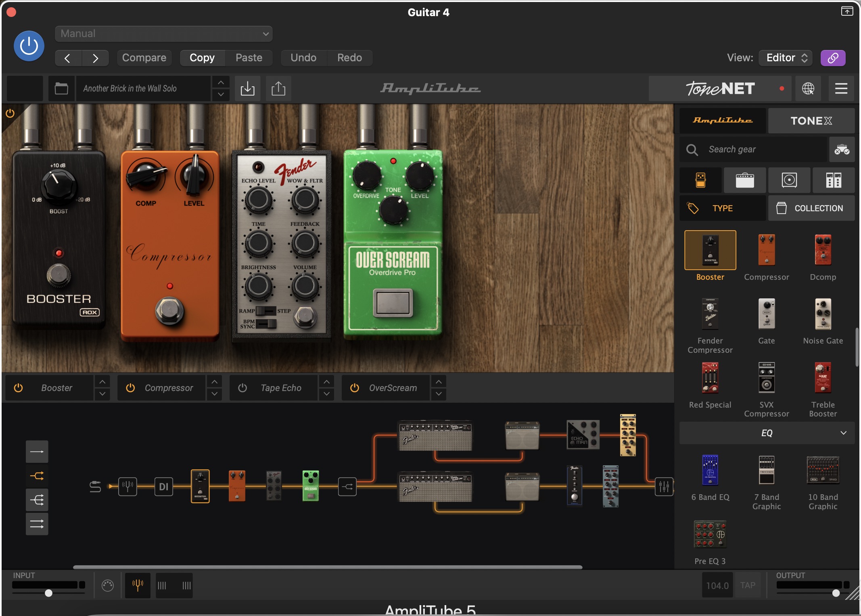Screen dimensions: 861x616
Task: Select the Noise Gate pedal
Action: pos(823,314)
